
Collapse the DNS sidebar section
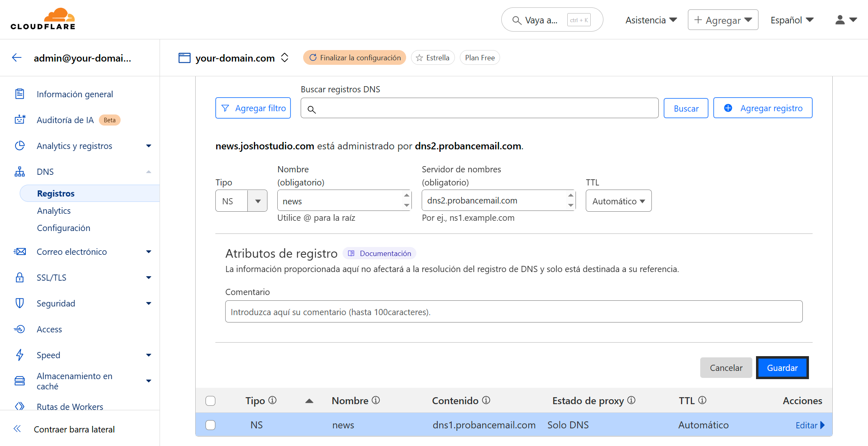click(148, 172)
